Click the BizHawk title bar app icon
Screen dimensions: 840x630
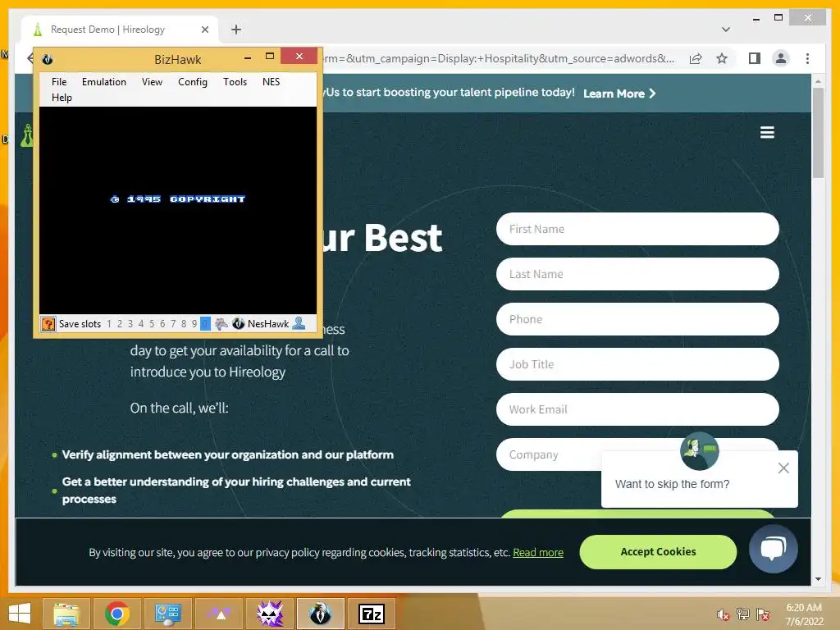47,59
